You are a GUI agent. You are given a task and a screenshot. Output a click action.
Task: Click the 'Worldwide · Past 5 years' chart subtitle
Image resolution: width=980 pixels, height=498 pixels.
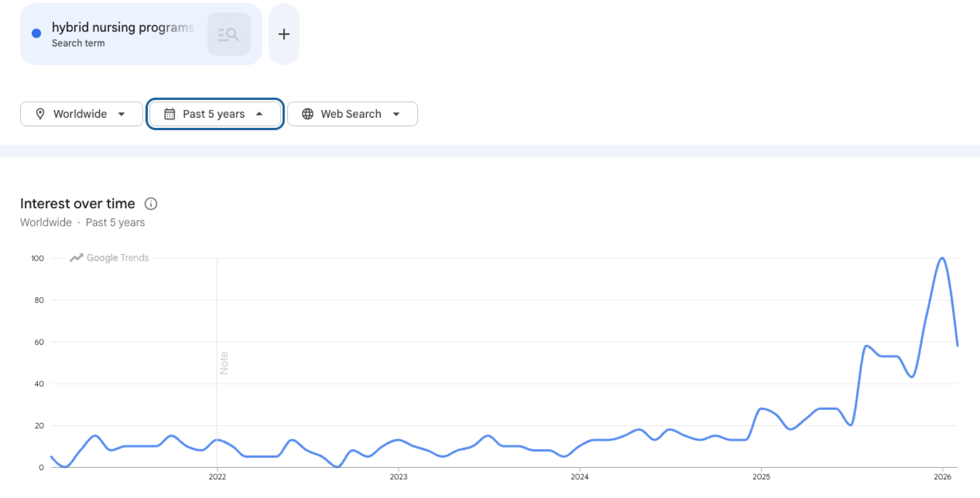click(x=82, y=223)
